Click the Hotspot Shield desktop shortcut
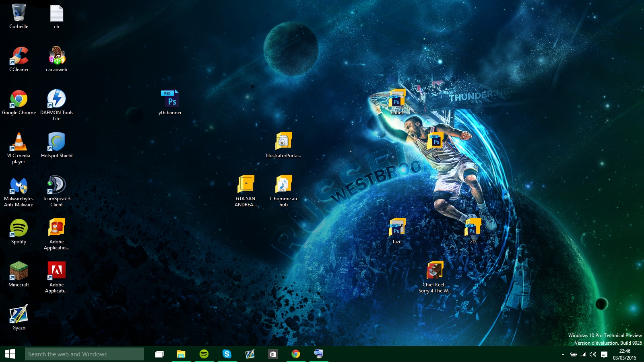Screen dimensions: 644x362 (56, 146)
